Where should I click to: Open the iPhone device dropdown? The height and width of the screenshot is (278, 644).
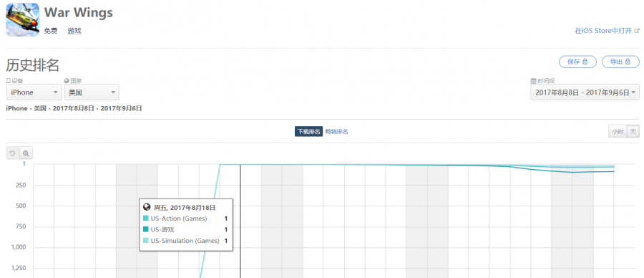[34, 92]
